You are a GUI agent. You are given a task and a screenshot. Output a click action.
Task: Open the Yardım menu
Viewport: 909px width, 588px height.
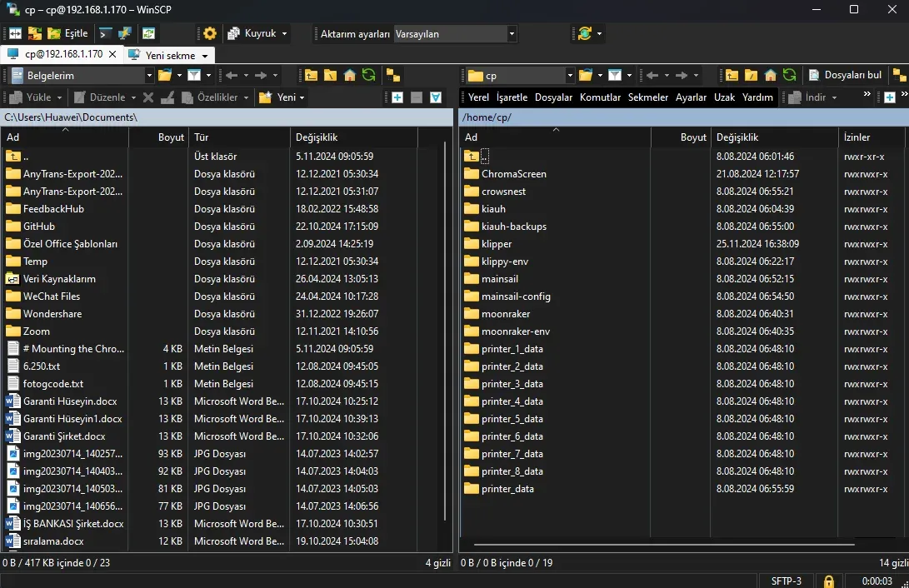[x=757, y=97]
